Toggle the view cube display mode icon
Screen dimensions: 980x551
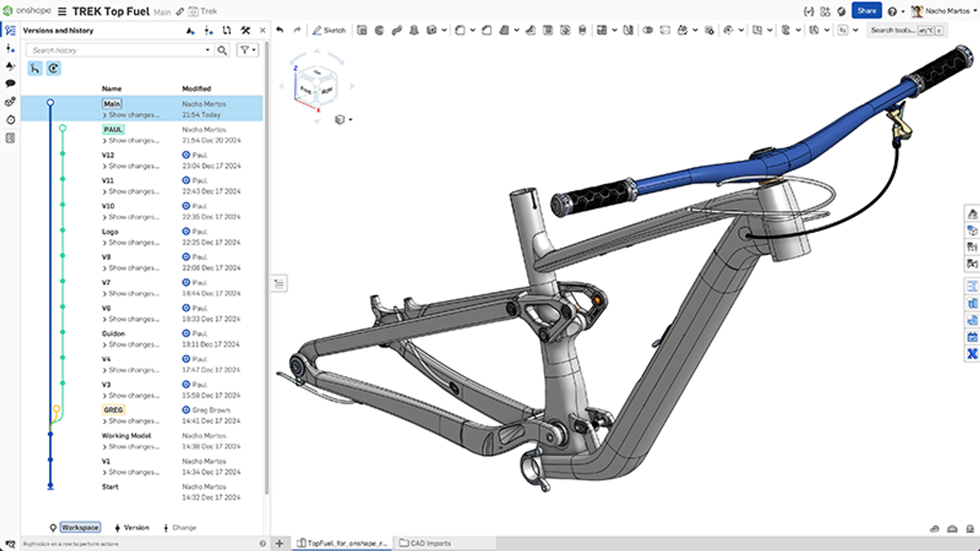coord(341,119)
